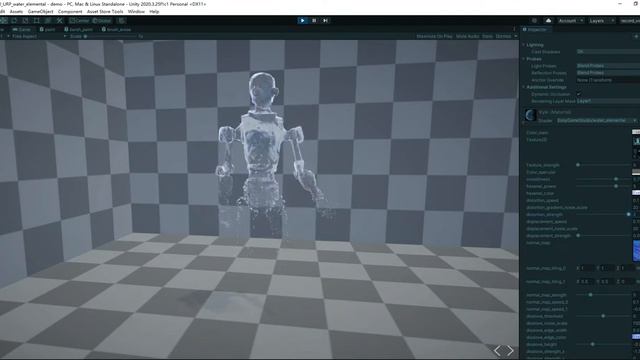Open the material Shader dropdown
Screen dimensions: 640x360
click(x=597, y=120)
